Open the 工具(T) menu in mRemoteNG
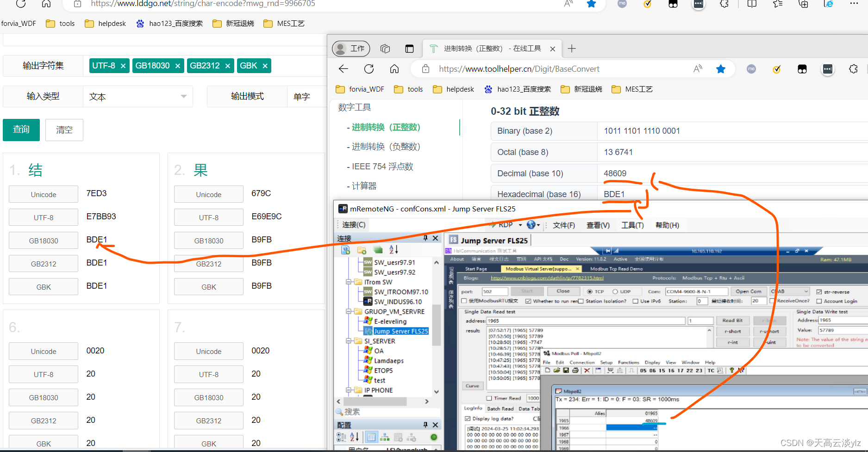 click(x=632, y=225)
